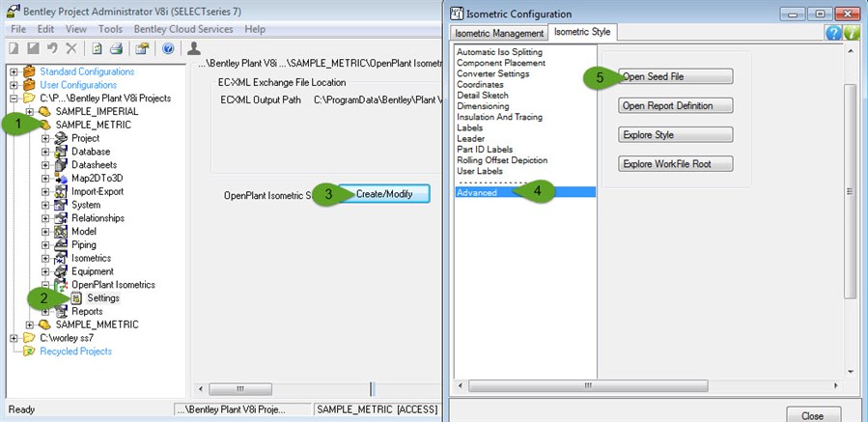Click the Print toolbar icon
868x422 pixels.
pos(116,48)
